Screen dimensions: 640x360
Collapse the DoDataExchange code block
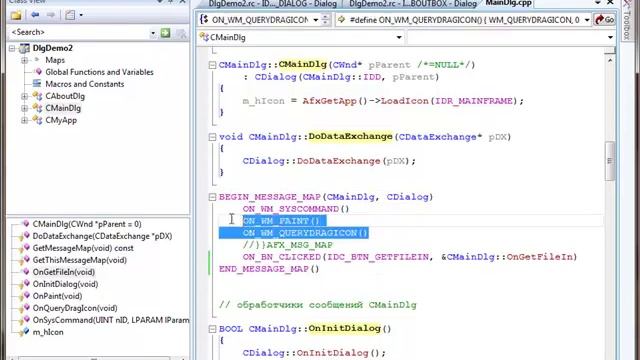coord(212,137)
